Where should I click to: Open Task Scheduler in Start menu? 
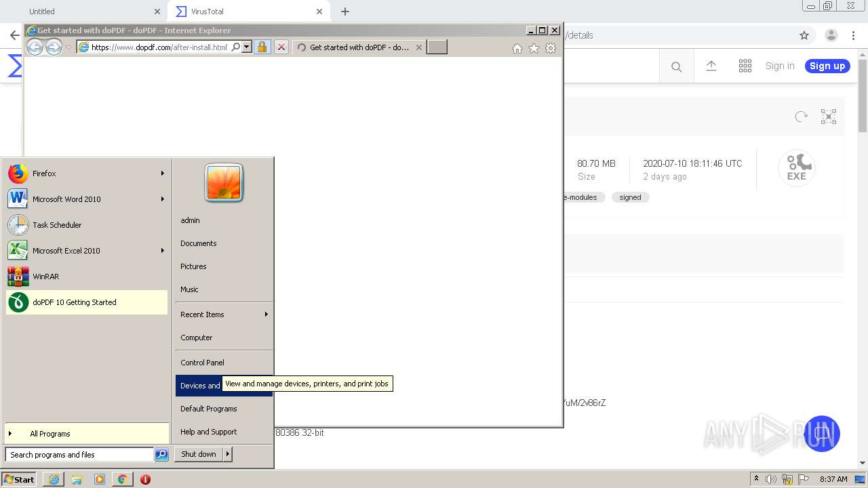pyautogui.click(x=87, y=225)
